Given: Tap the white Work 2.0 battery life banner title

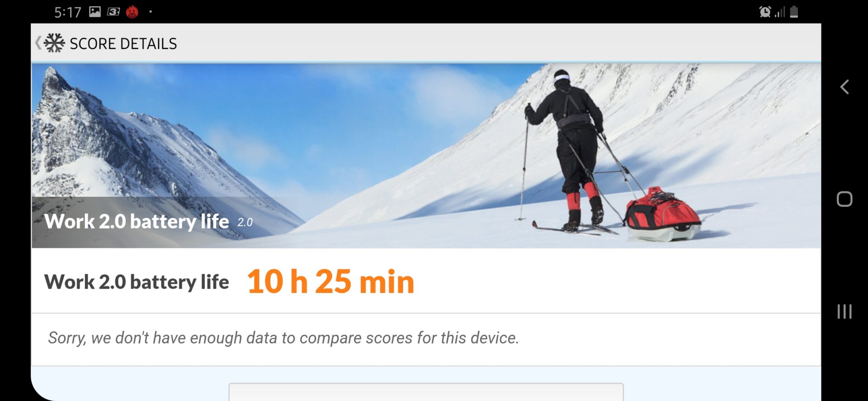Looking at the screenshot, I should [x=137, y=221].
